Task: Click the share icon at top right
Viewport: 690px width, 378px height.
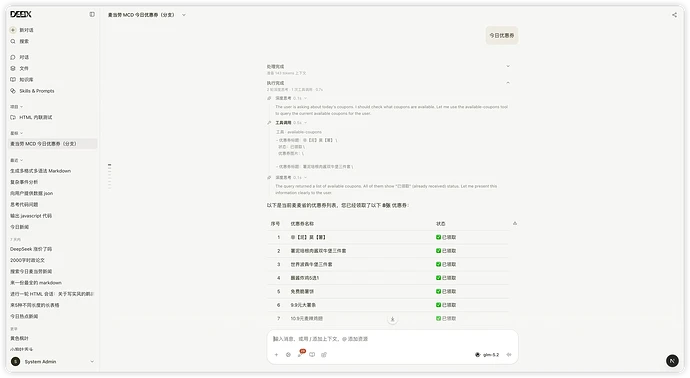Action: (x=674, y=15)
